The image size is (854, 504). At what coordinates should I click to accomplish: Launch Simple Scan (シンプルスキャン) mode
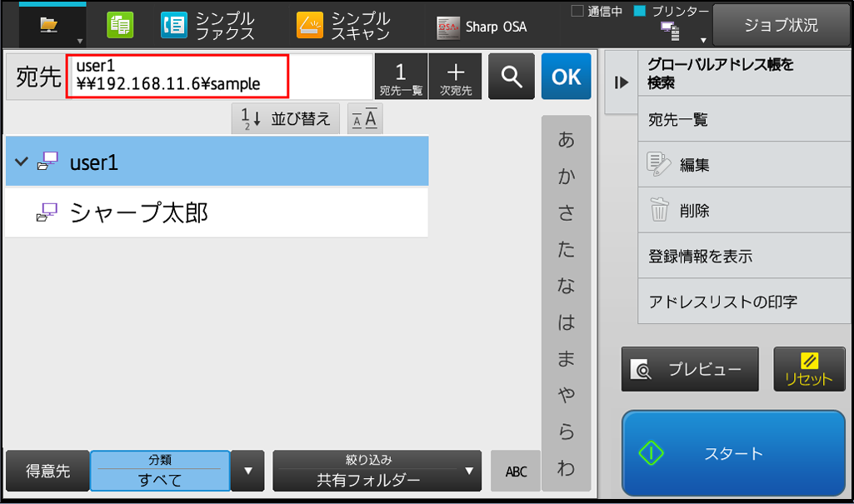(343, 26)
